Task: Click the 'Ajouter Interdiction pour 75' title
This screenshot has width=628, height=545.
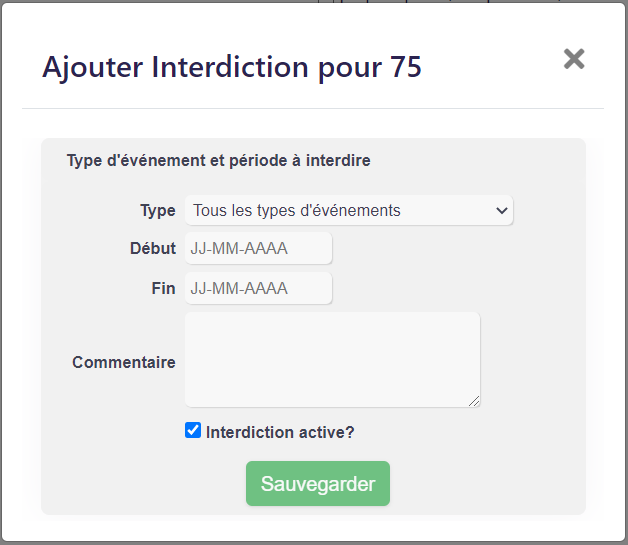Action: 232,67
